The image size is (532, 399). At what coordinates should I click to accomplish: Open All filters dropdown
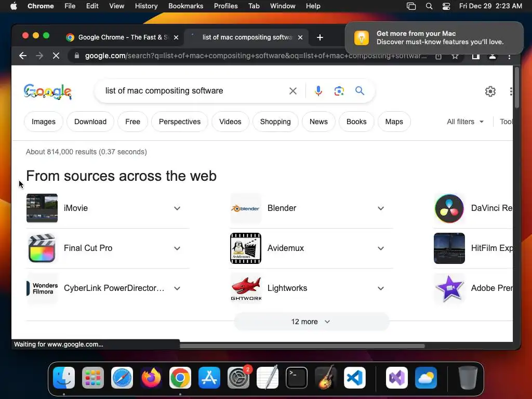(x=465, y=122)
